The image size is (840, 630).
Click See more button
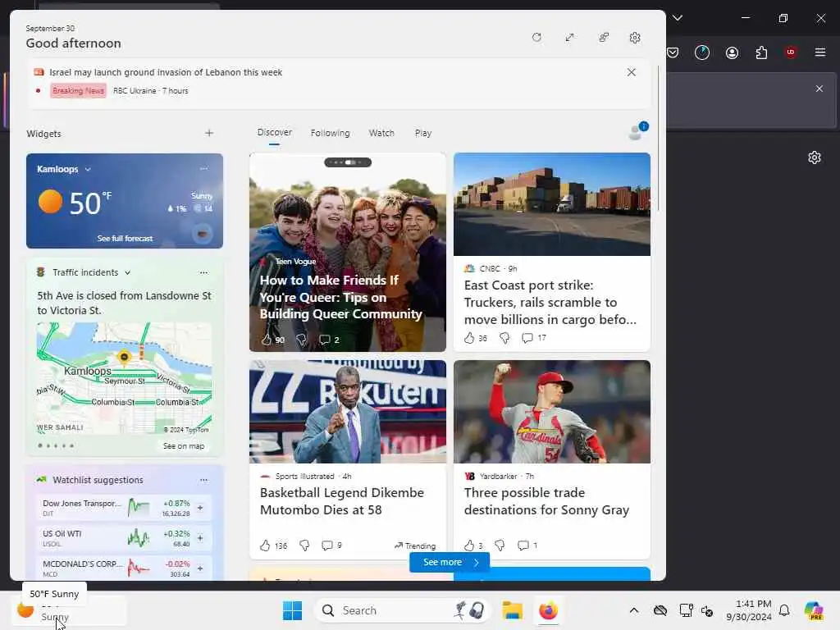[x=450, y=562]
